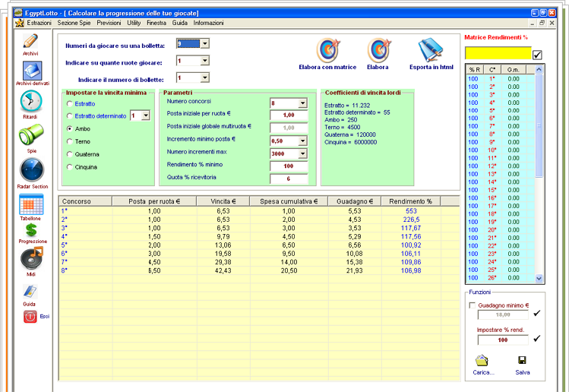Click the Elabora con matrice icon
The image size is (569, 392).
(327, 51)
